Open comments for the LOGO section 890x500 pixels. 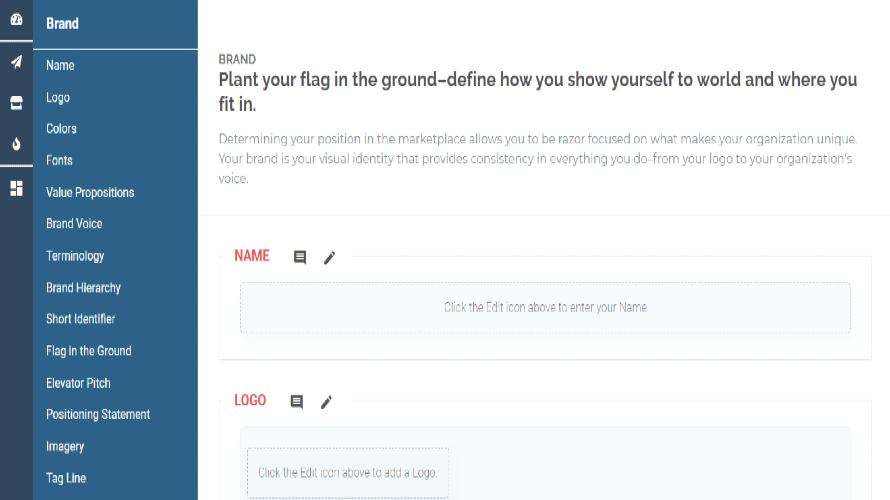296,402
